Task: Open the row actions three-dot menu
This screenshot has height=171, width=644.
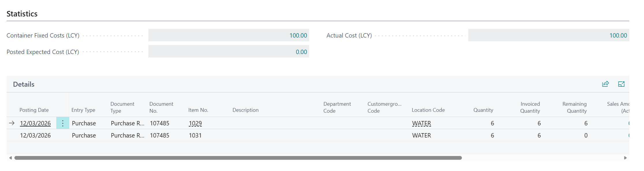Action: [x=63, y=123]
